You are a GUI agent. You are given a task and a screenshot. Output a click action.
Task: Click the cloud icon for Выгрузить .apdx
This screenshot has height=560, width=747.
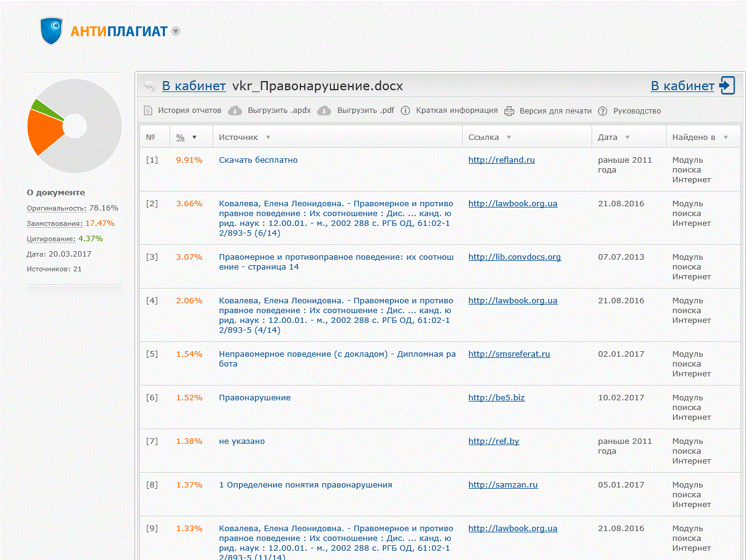(235, 111)
